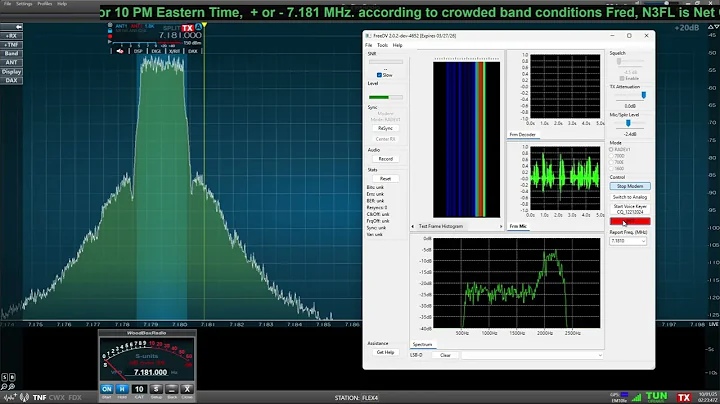The width and height of the screenshot is (720, 404).
Task: Click the green TUN indicator
Action: pyautogui.click(x=657, y=397)
